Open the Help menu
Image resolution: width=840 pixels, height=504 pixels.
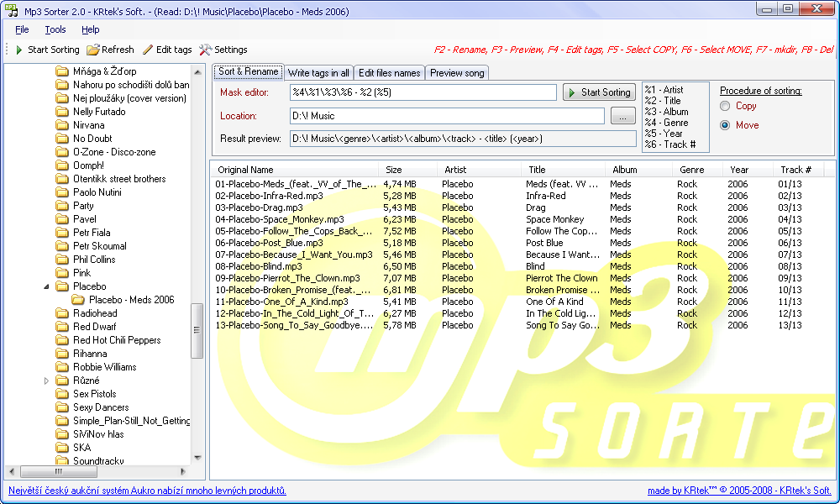(91, 29)
